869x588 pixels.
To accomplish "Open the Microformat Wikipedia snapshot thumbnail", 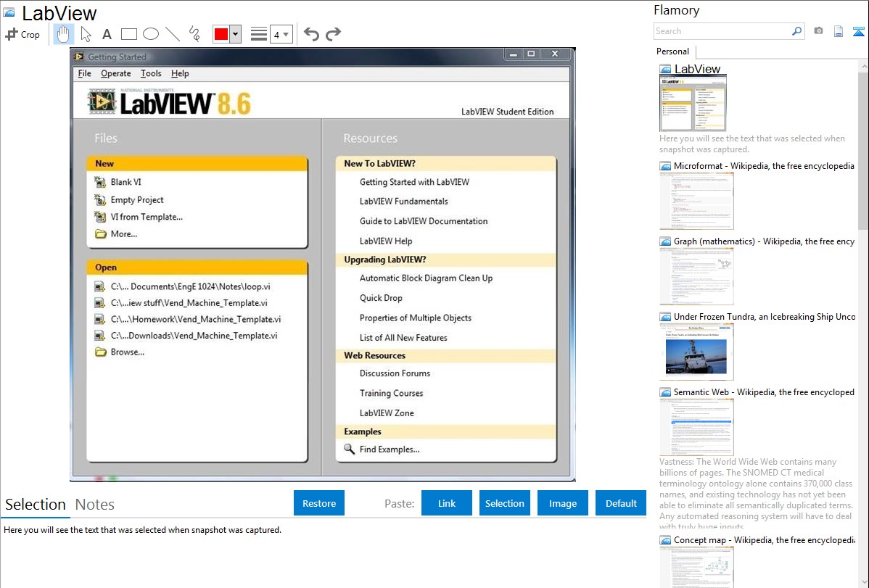I will 696,201.
